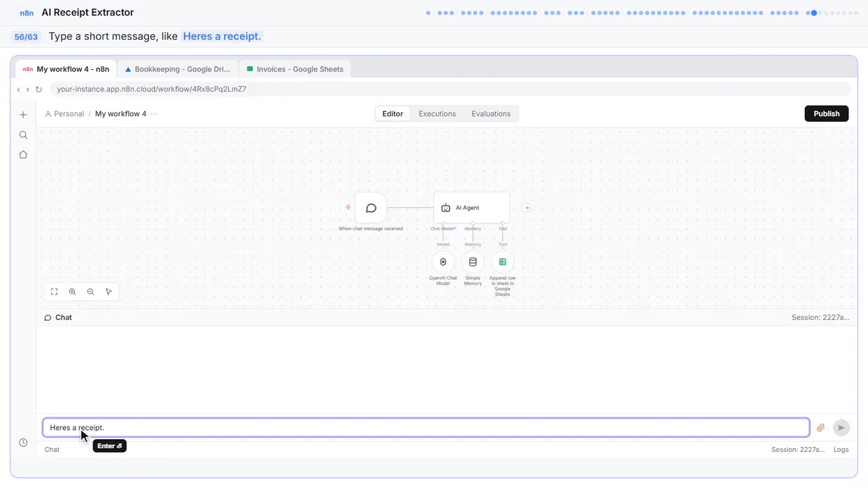
Task: Switch to the Evaluations tab
Action: [491, 114]
